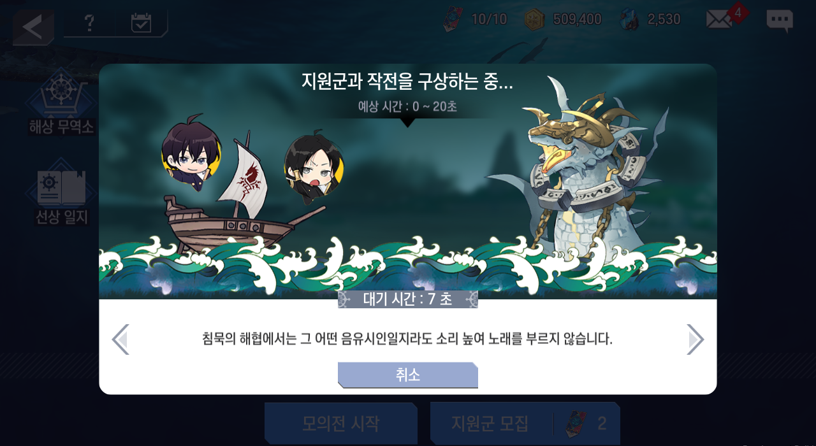This screenshot has width=816, height=446.
Task: Go back with the top-left arrow
Action: [x=33, y=28]
